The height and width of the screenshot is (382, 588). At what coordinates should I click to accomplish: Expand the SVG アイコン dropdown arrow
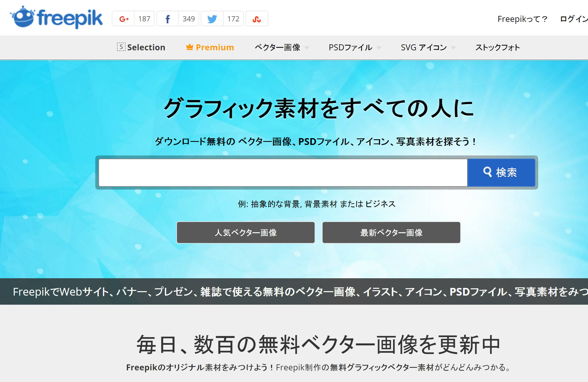pyautogui.click(x=453, y=48)
